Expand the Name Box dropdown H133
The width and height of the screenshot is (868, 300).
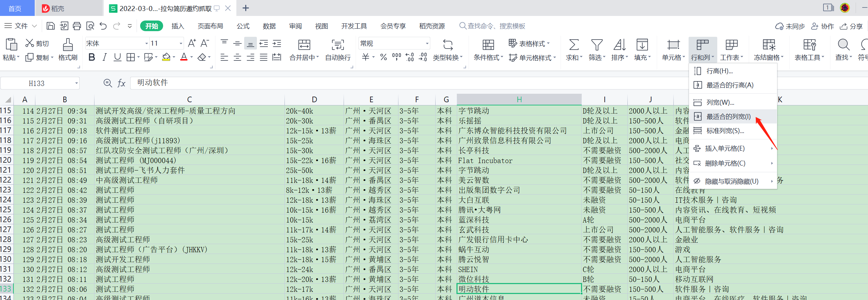click(76, 83)
